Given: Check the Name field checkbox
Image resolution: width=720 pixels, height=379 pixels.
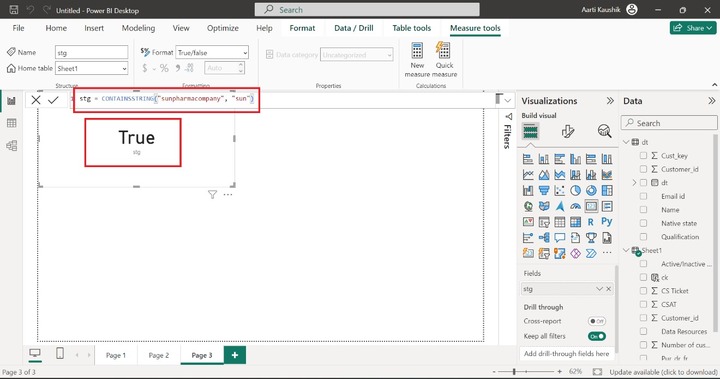Looking at the screenshot, I should (x=643, y=209).
